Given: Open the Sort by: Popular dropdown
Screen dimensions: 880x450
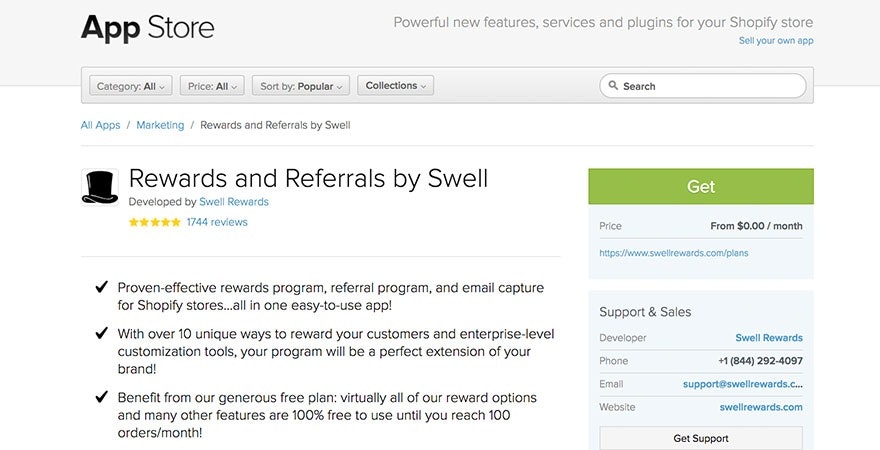Looking at the screenshot, I should [301, 86].
